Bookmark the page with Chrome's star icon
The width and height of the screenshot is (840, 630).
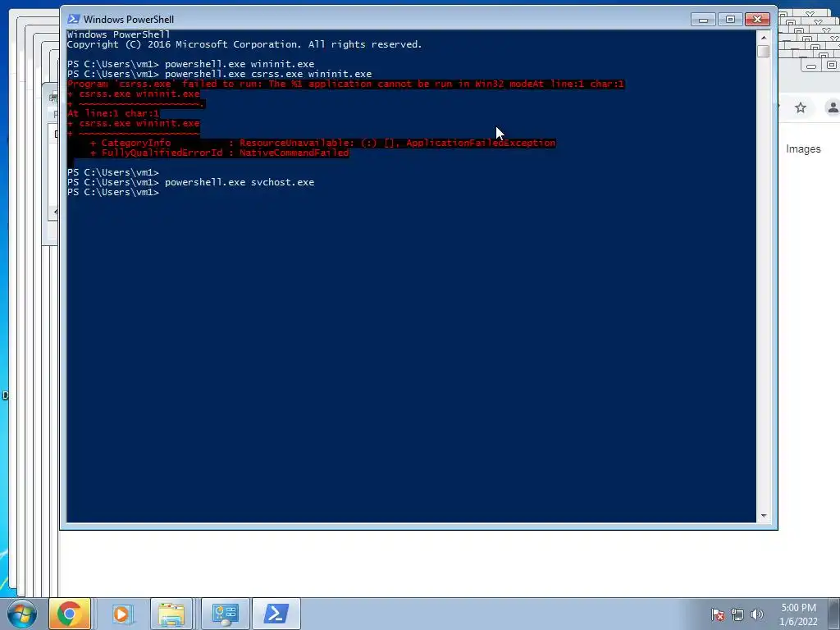(x=801, y=107)
